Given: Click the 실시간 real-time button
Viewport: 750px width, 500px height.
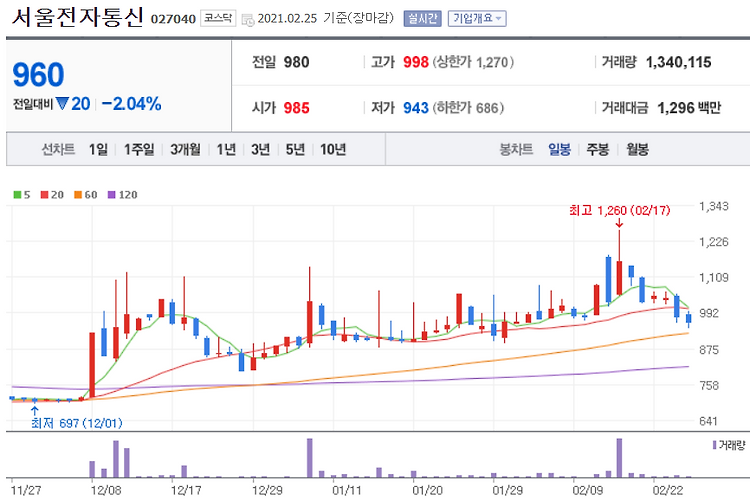Looking at the screenshot, I should click(422, 19).
